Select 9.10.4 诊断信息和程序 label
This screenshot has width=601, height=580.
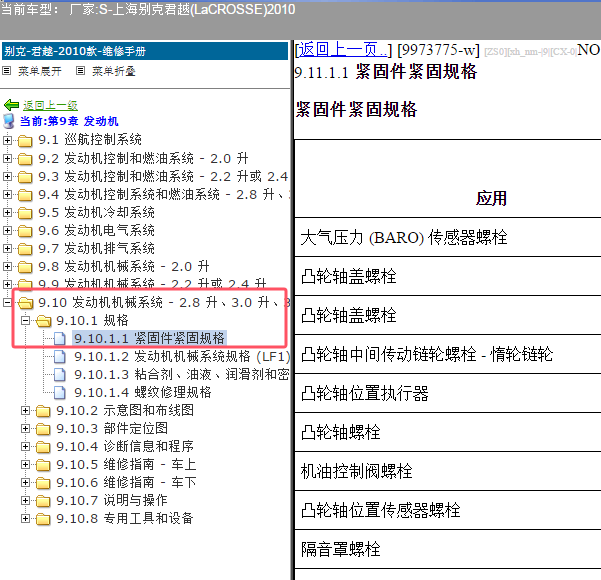pos(125,446)
